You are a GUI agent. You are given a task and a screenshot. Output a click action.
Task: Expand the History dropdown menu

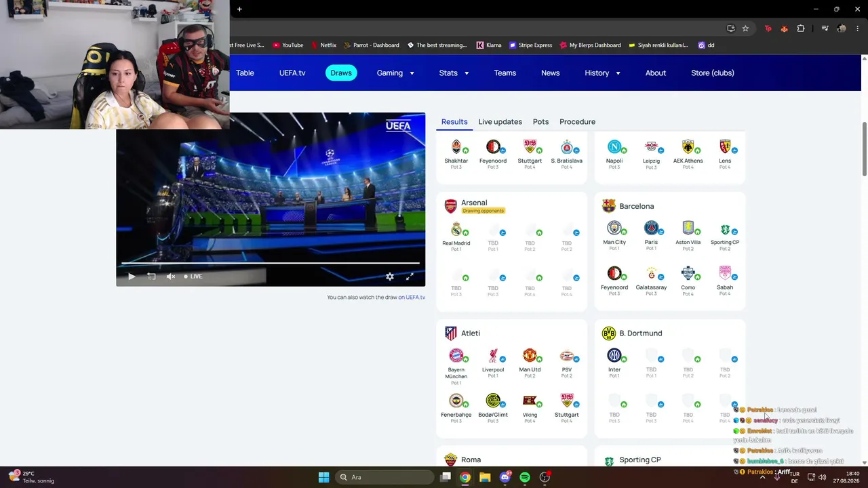602,73
